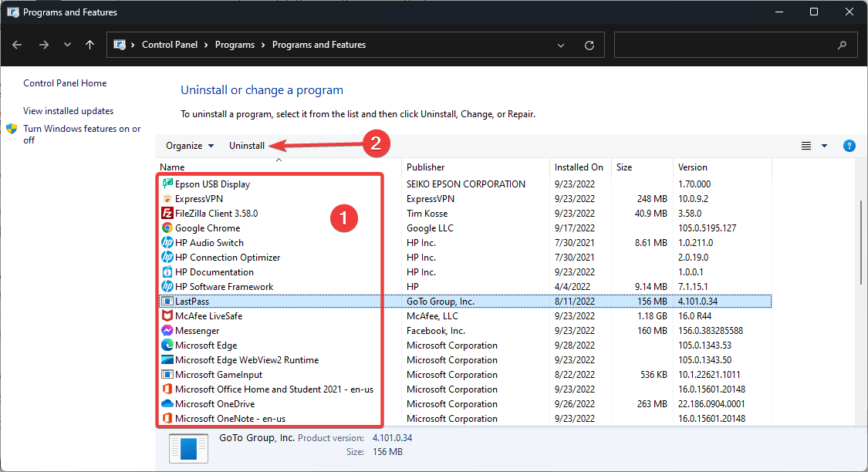Click the Microsoft OneNote icon
Image resolution: width=868 pixels, height=472 pixels.
[167, 418]
